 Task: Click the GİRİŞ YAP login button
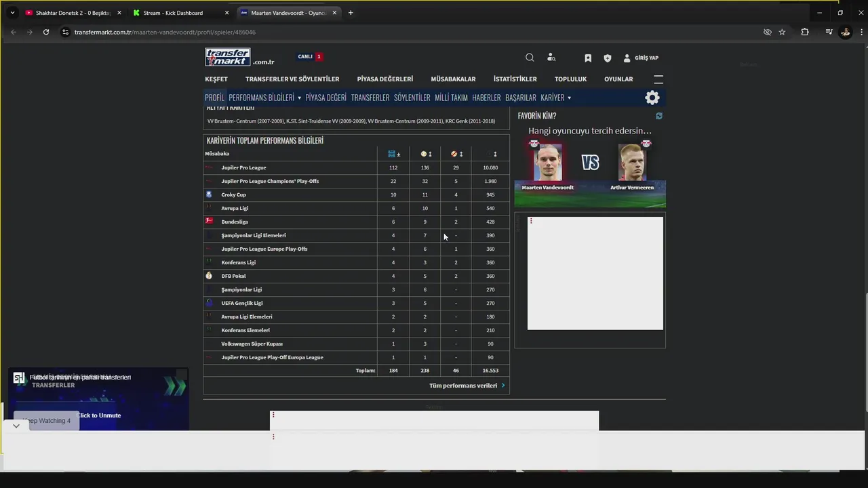click(x=641, y=58)
